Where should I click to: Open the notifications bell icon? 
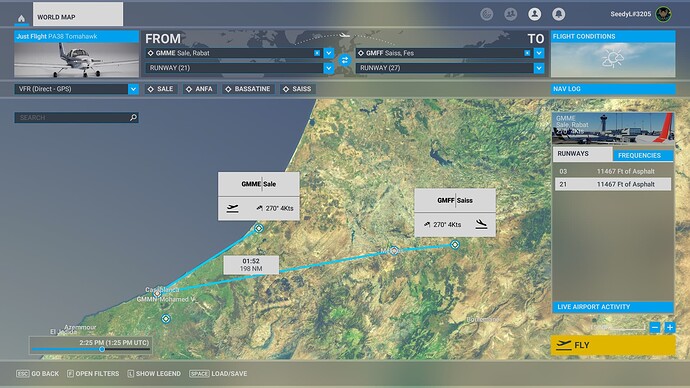pyautogui.click(x=558, y=14)
